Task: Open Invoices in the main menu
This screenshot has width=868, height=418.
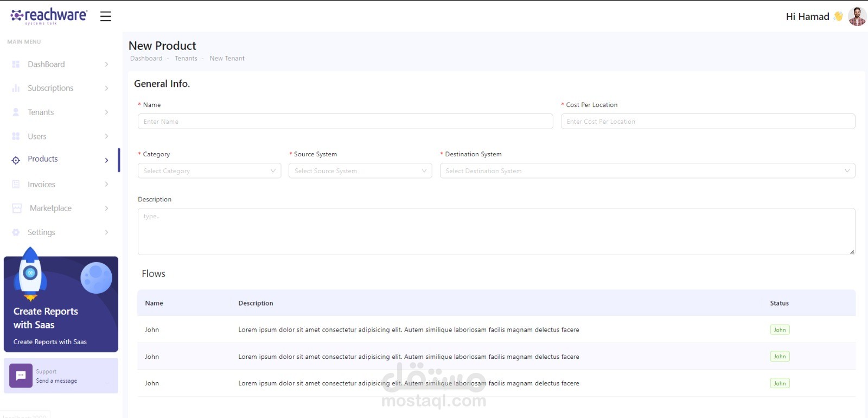Action: 41,185
